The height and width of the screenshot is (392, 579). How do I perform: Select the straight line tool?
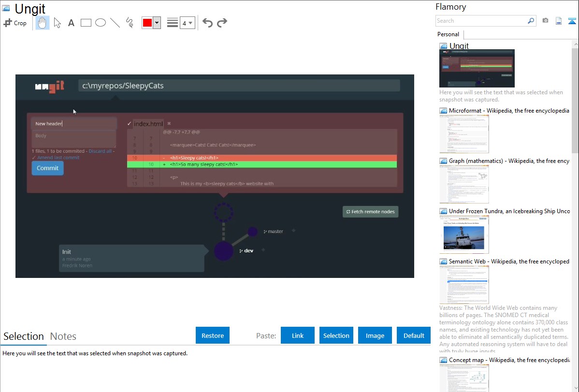(115, 23)
